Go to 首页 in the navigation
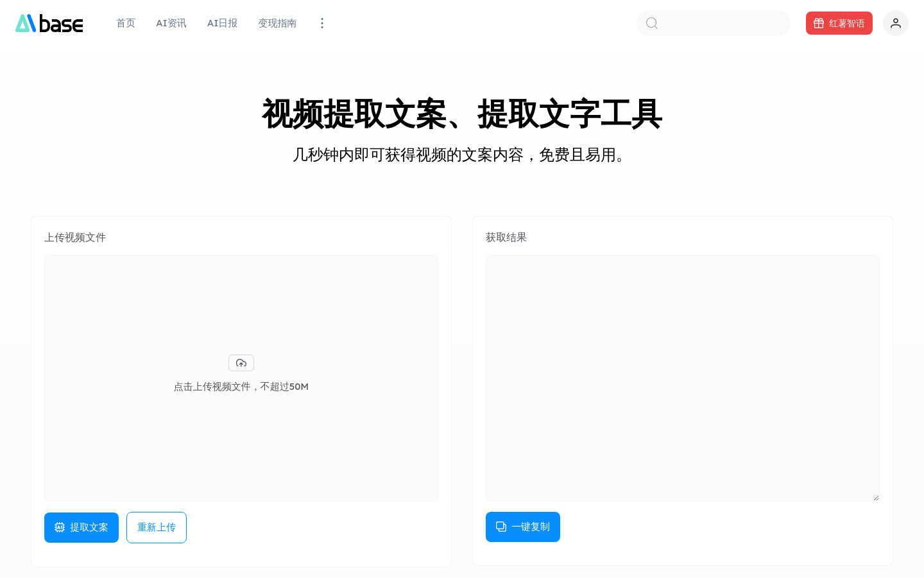 tap(126, 23)
